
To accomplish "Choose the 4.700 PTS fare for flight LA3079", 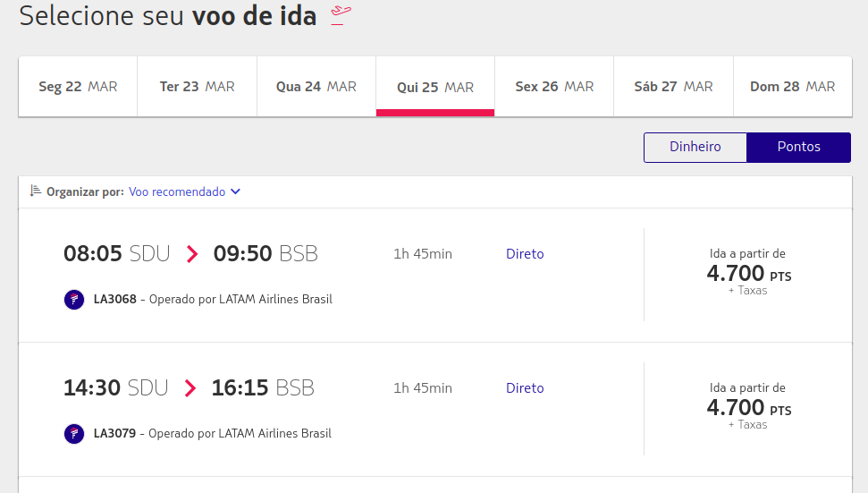I will click(748, 406).
